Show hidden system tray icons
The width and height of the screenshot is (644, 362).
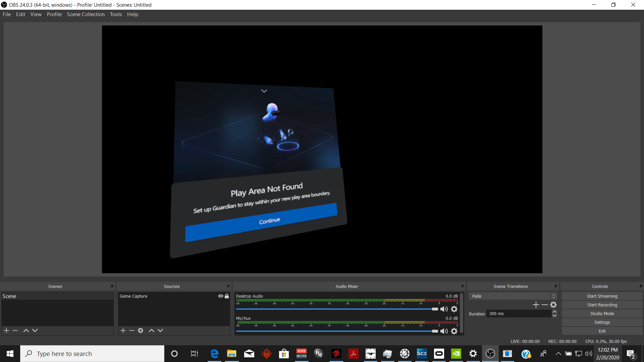click(558, 354)
